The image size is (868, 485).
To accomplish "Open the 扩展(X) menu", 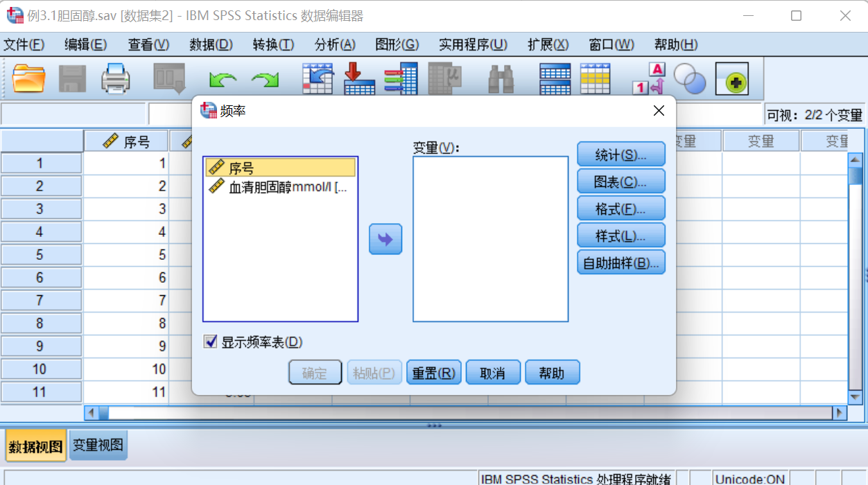I will [x=548, y=44].
